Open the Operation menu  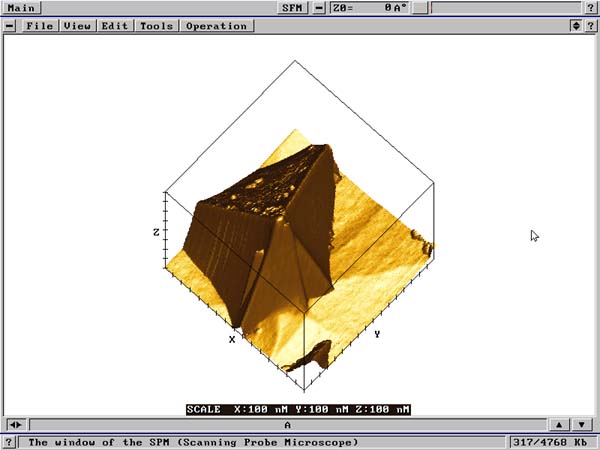coord(215,26)
